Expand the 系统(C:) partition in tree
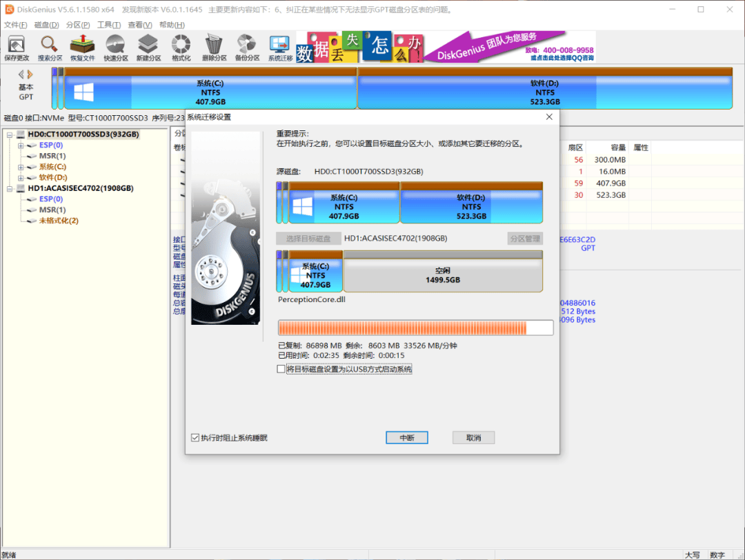This screenshot has height=560, width=745. [x=21, y=167]
